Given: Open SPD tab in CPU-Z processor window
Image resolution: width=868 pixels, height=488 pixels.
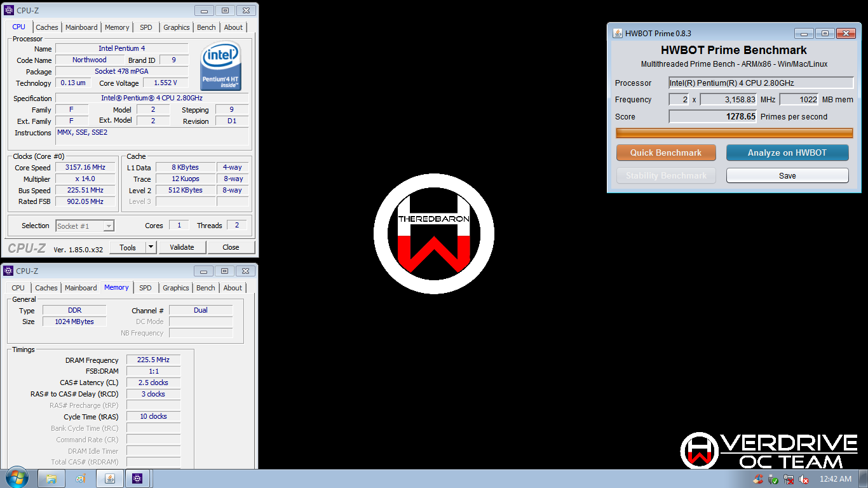Looking at the screenshot, I should [x=146, y=27].
